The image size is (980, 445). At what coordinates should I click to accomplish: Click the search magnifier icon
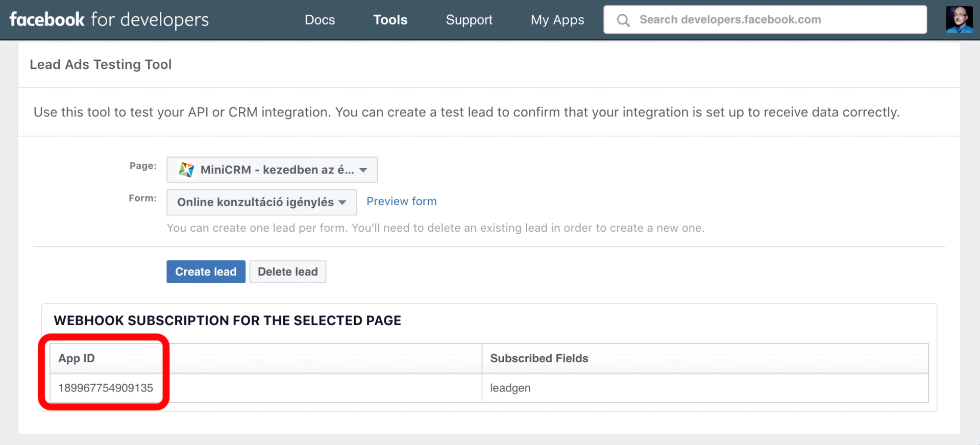[x=623, y=20]
